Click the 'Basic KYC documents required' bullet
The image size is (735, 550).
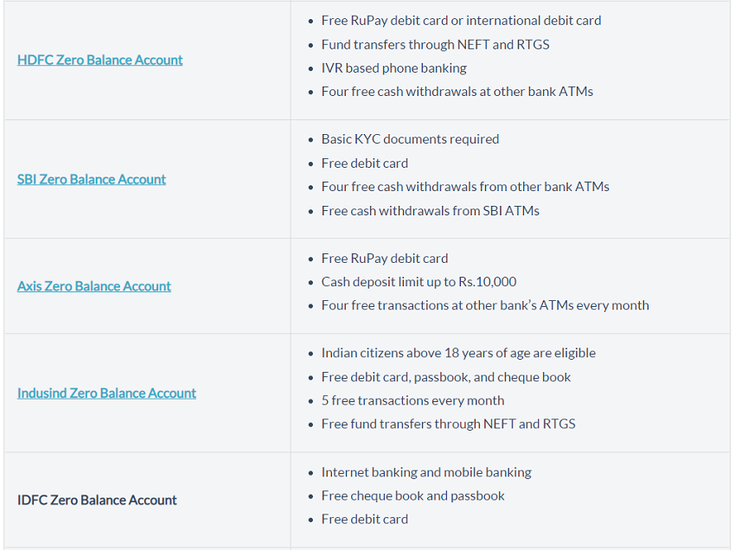[410, 139]
